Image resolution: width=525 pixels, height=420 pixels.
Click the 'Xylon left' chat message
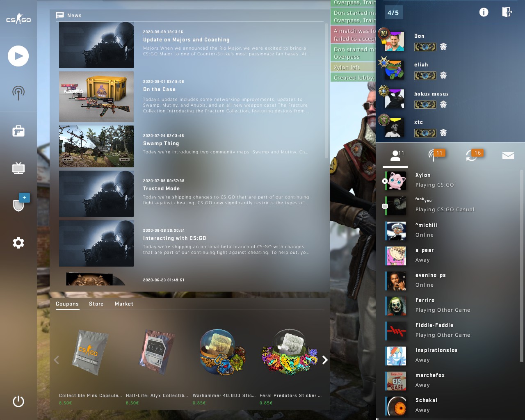point(353,67)
